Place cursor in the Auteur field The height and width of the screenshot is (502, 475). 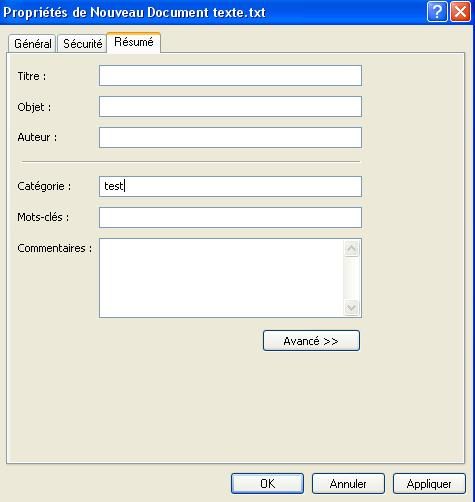click(x=230, y=137)
